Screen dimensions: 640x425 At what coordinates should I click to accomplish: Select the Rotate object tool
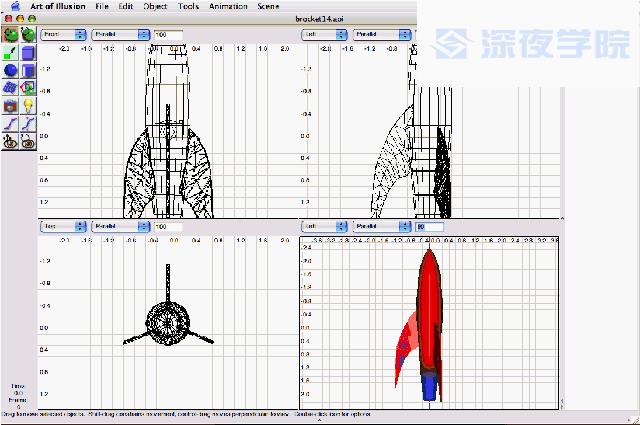28,35
